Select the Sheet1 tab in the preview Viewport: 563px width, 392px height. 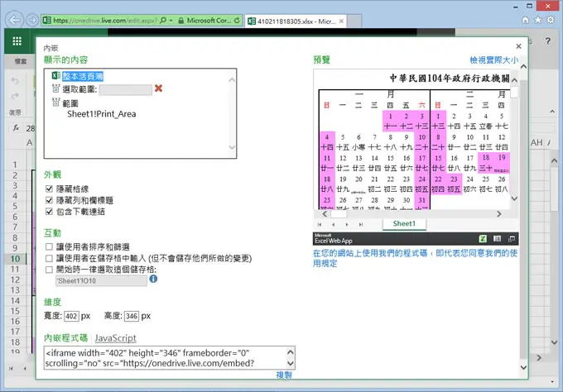[404, 224]
